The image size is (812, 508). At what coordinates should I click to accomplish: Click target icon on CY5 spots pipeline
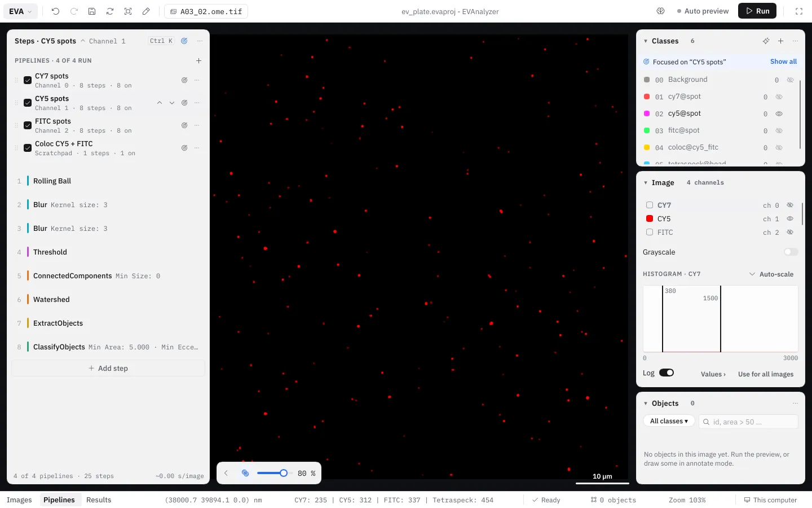click(184, 103)
